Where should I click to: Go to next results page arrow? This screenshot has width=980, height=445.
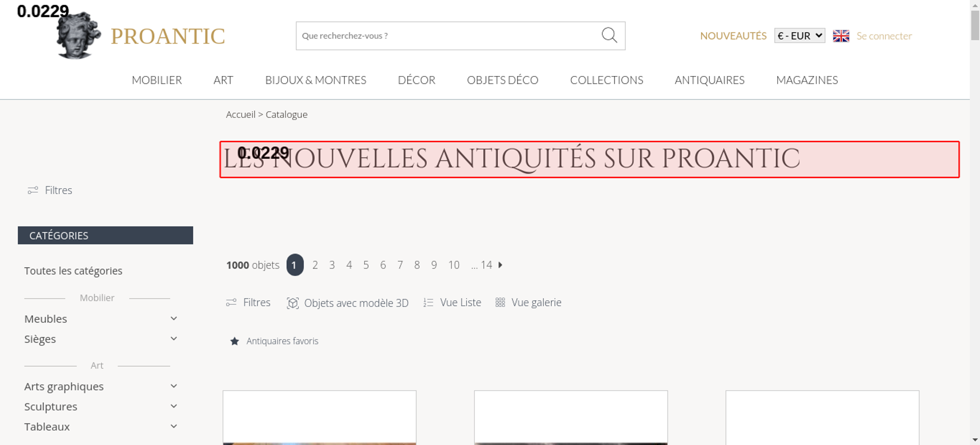coord(500,265)
